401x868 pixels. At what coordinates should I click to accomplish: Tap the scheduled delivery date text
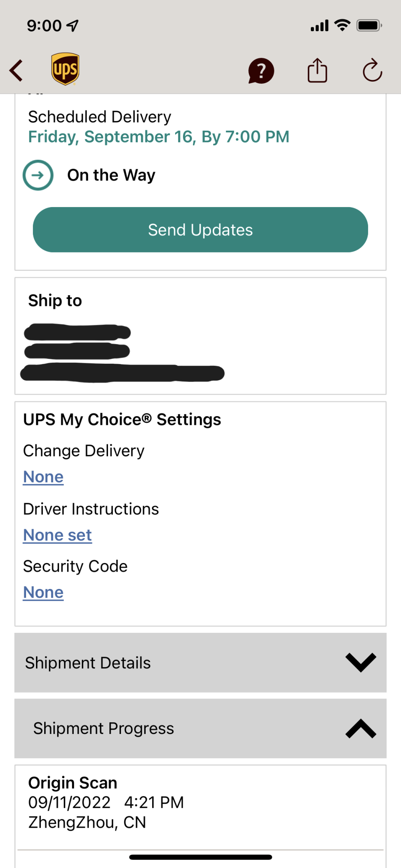pyautogui.click(x=159, y=137)
